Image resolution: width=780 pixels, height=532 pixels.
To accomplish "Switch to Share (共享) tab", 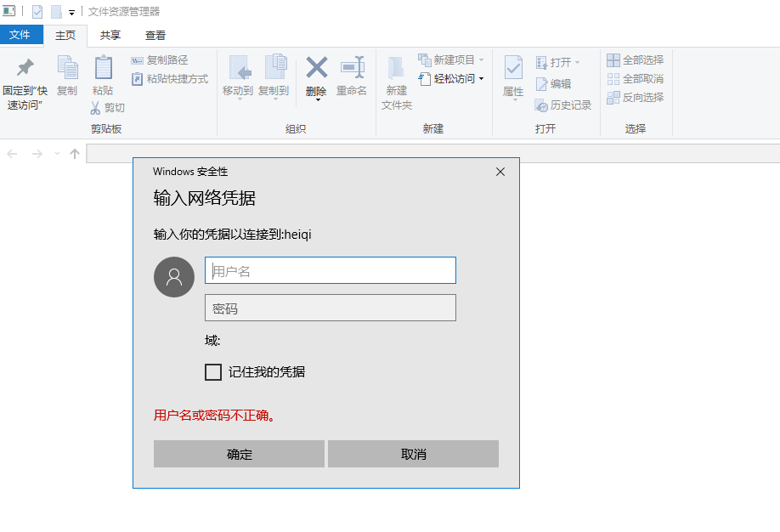I will (x=110, y=36).
